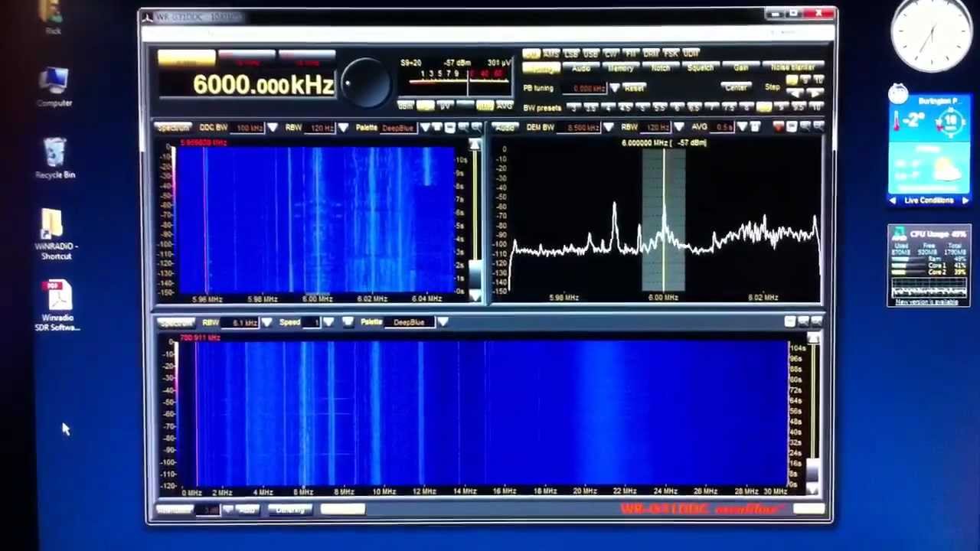Select AMS demodulation mode
This screenshot has height=551, width=980.
tap(551, 54)
